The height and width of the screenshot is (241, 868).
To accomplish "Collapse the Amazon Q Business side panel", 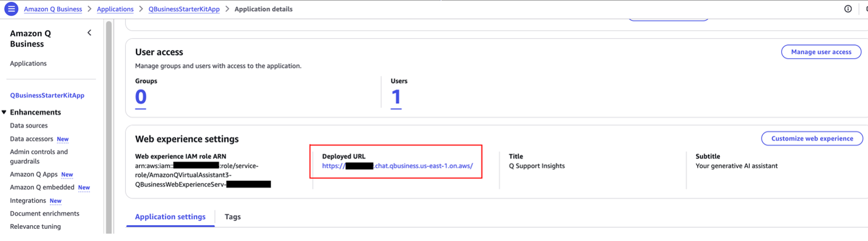I will click(89, 33).
